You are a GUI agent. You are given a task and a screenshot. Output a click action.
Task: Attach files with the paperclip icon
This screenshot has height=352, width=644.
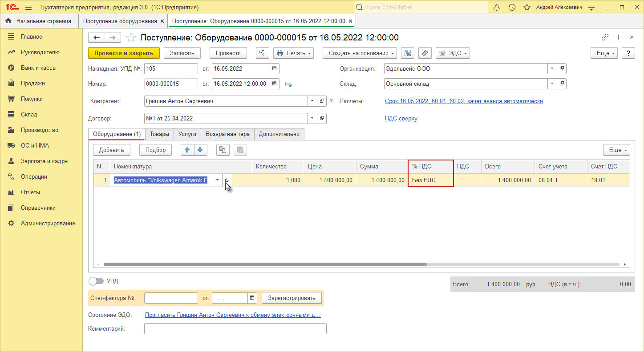425,53
